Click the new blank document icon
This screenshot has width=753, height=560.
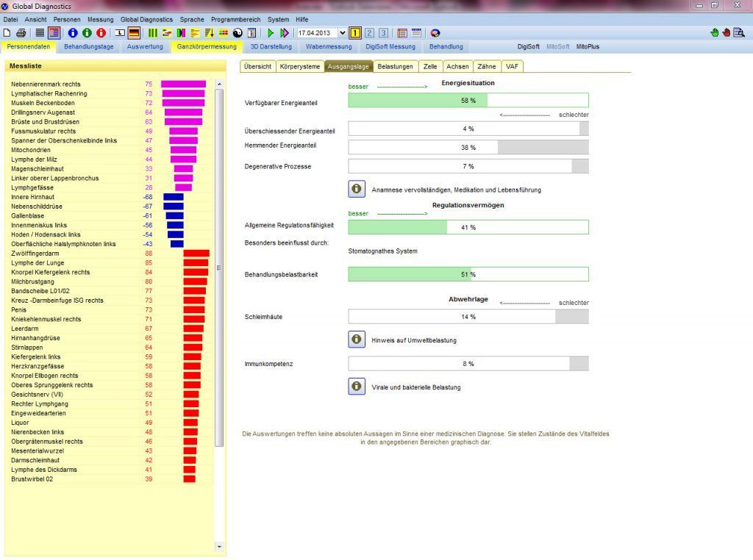point(7,33)
